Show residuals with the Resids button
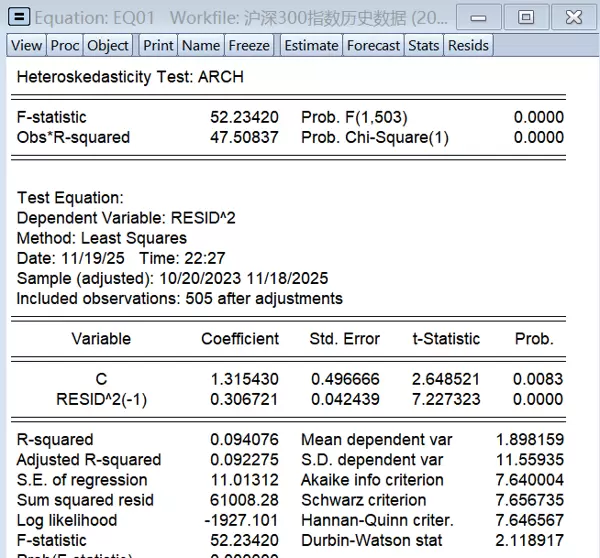This screenshot has height=558, width=600. pyautogui.click(x=468, y=45)
